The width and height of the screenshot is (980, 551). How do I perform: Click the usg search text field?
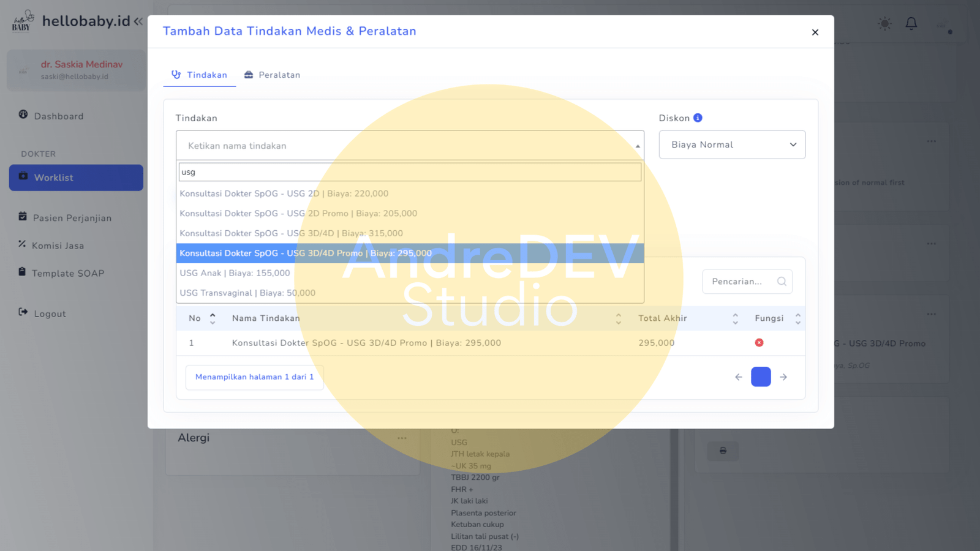pyautogui.click(x=409, y=173)
